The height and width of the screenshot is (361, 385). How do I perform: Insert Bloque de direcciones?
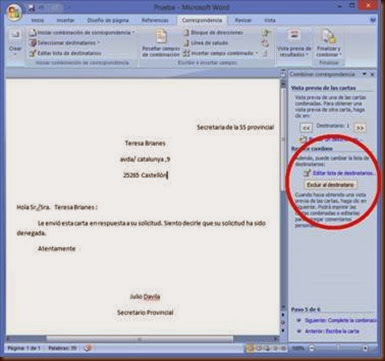point(213,33)
